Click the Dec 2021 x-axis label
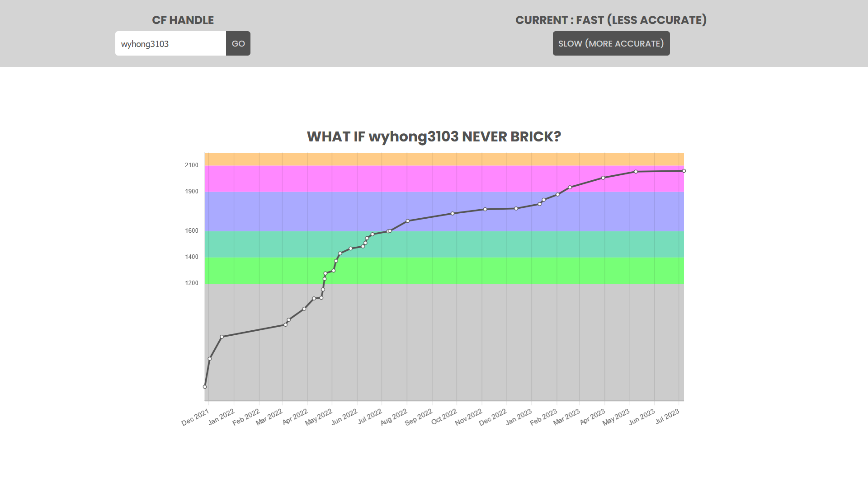 [x=195, y=417]
